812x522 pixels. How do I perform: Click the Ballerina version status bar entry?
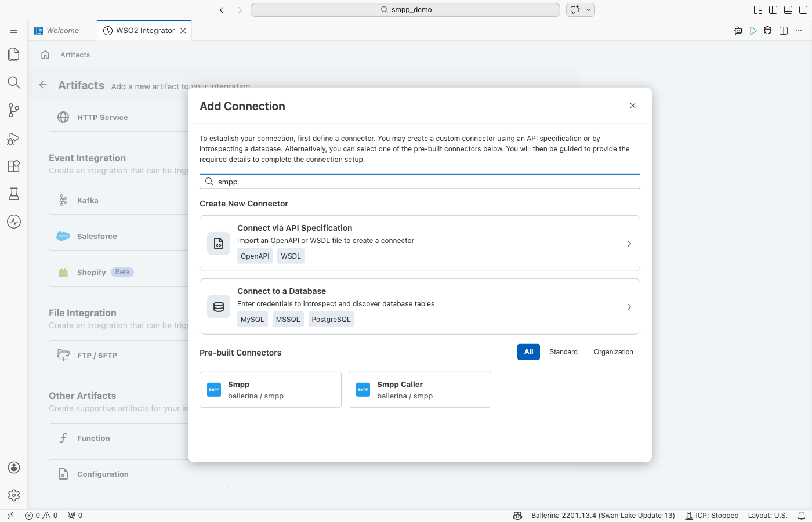[603, 515]
